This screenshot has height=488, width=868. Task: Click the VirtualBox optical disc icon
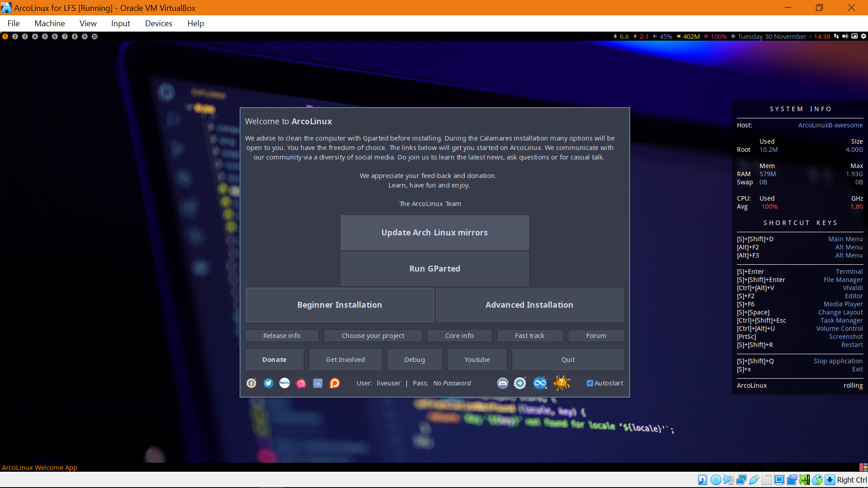coord(716,480)
